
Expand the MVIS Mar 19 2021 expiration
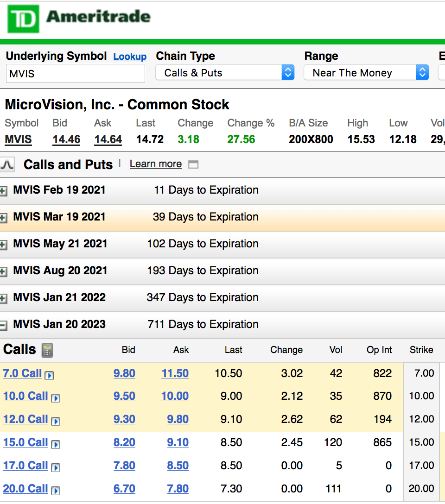pyautogui.click(x=4, y=218)
